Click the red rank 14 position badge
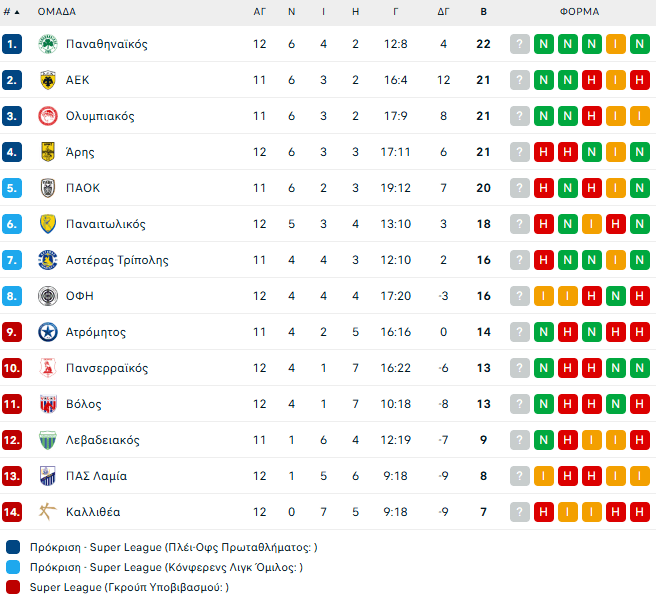656x597 pixels. 12,512
